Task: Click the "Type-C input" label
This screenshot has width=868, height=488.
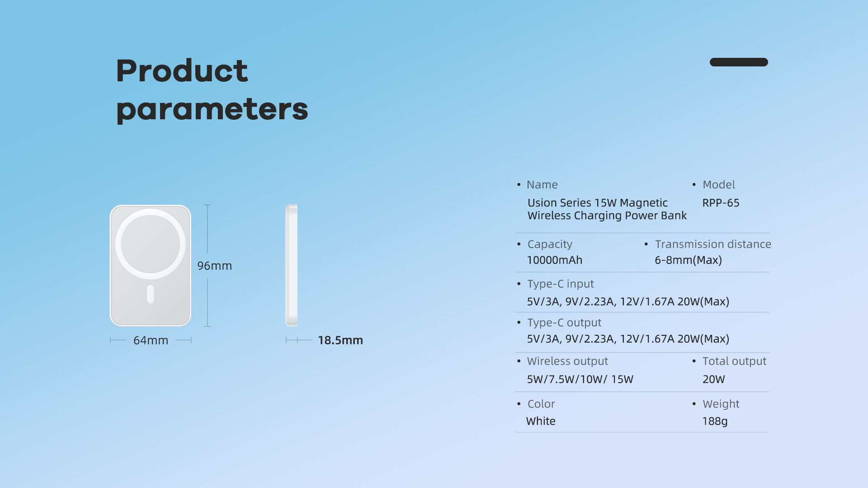Action: [x=561, y=284]
